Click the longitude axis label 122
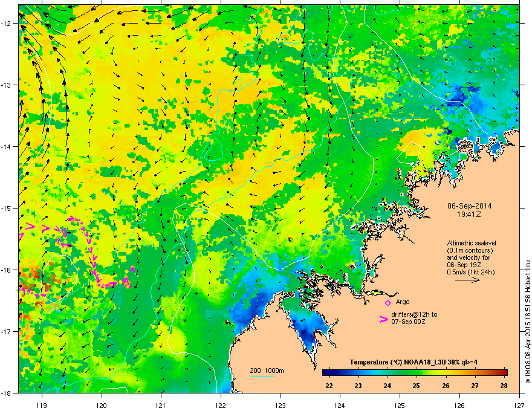The width and height of the screenshot is (532, 411). pos(221,405)
